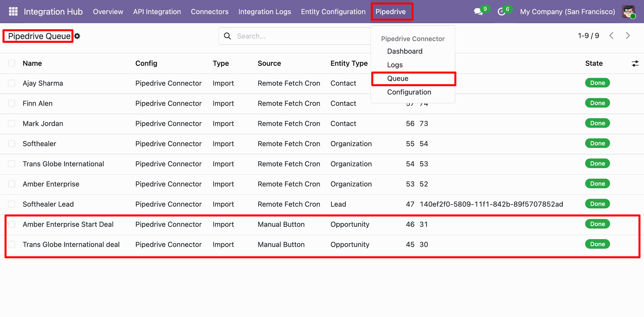Open the Amber Enterprise record
The height and width of the screenshot is (317, 644).
(x=51, y=184)
